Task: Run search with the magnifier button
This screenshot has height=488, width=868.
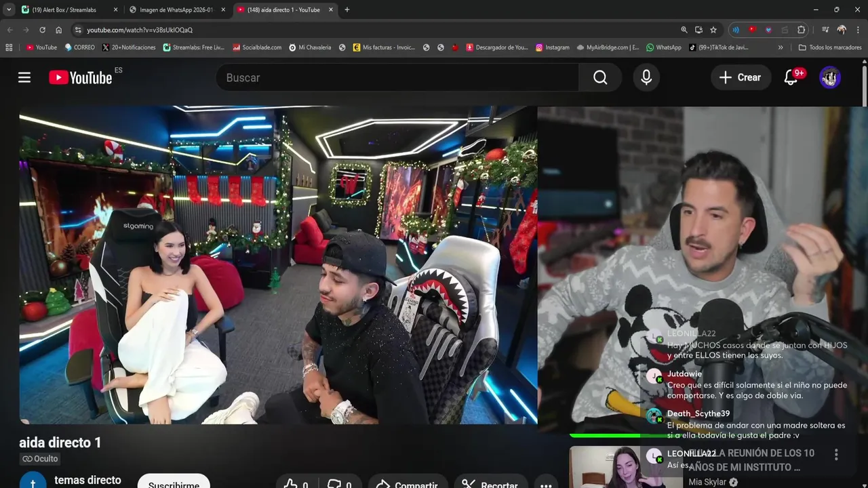Action: click(600, 77)
